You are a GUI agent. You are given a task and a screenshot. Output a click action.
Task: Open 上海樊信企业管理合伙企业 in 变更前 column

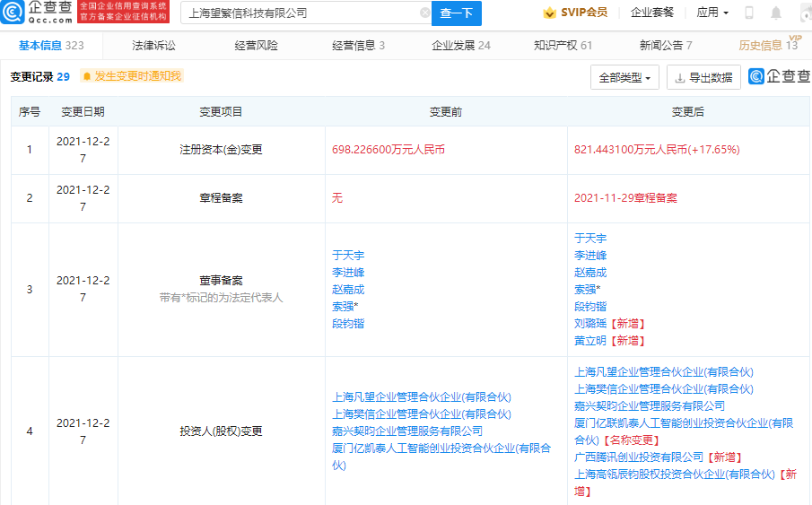(422, 414)
